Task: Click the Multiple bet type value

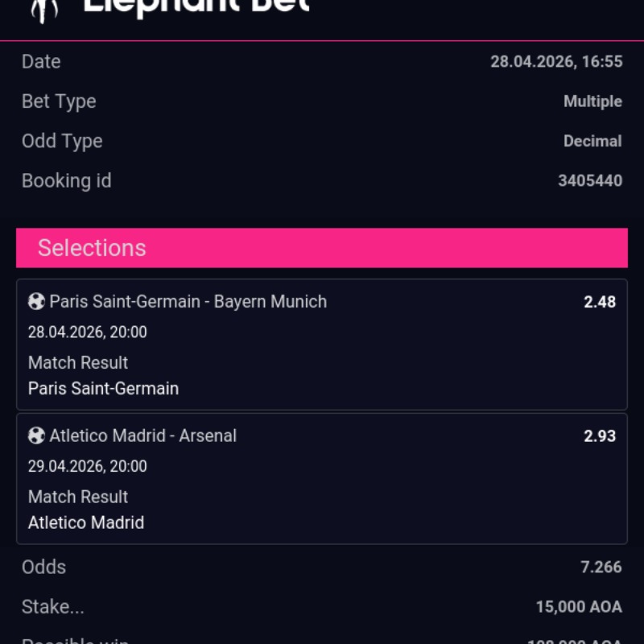Action: [592, 101]
